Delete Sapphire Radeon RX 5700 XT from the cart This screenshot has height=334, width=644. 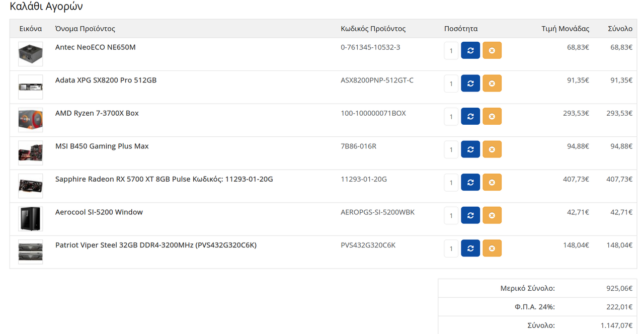click(x=492, y=183)
